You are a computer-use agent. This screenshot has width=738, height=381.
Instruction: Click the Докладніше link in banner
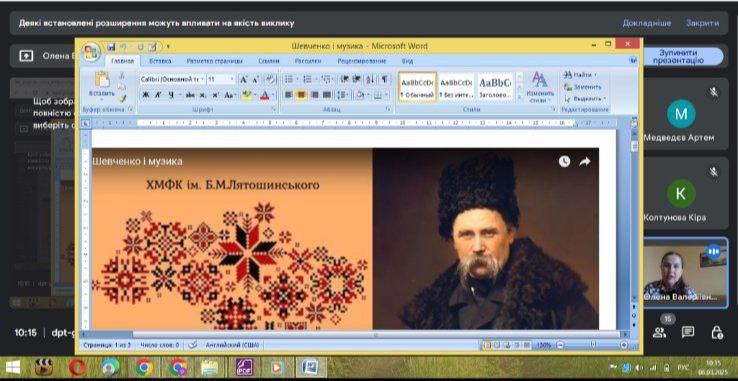pos(647,23)
